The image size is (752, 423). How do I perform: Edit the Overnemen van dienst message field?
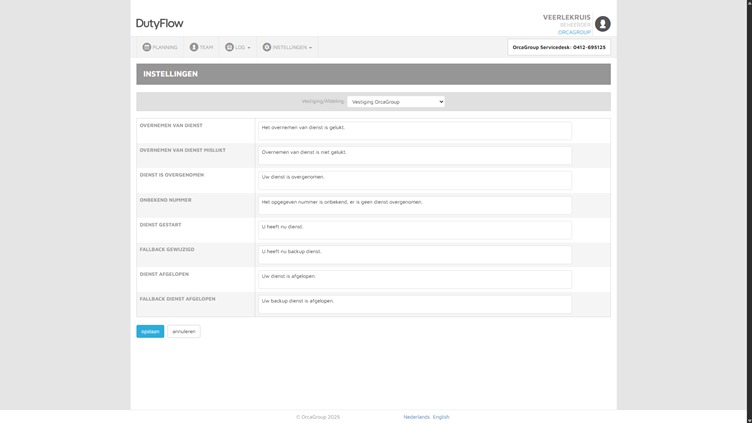coord(415,130)
